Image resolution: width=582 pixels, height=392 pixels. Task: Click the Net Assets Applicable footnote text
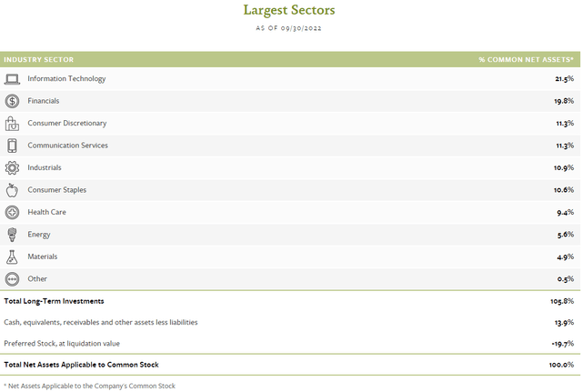pyautogui.click(x=89, y=386)
